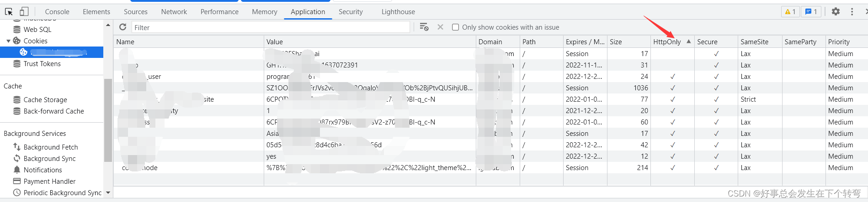Sort by the Expires column header

tap(585, 41)
